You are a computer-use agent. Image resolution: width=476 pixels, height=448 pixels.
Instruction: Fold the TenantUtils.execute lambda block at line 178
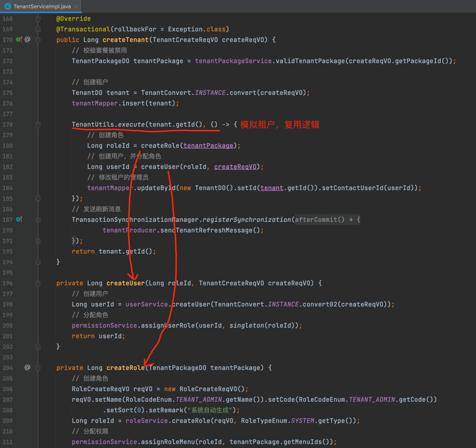tap(38, 124)
